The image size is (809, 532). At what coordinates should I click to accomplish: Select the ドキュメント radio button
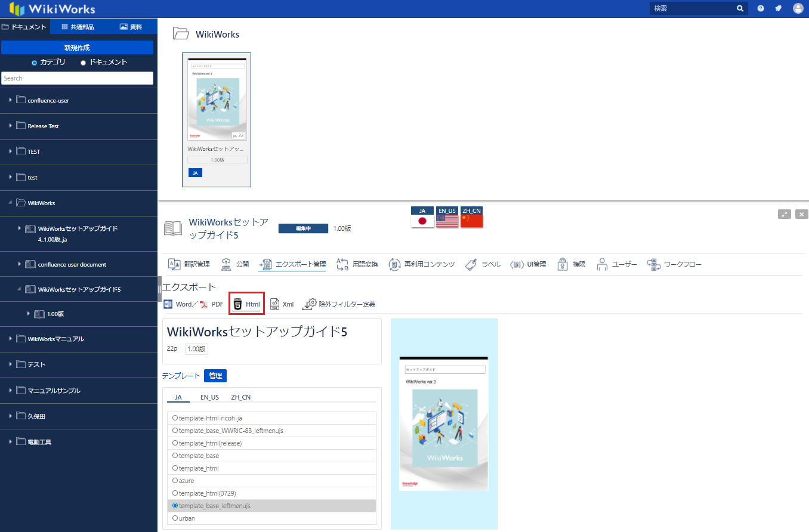[84, 63]
